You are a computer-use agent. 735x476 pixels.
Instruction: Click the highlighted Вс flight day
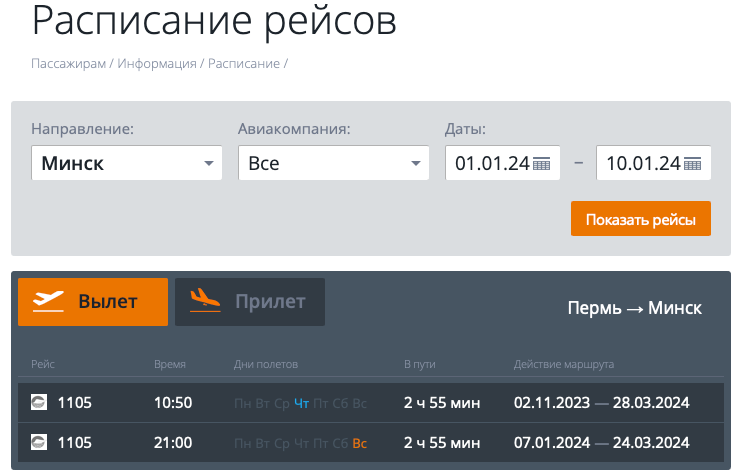(360, 443)
